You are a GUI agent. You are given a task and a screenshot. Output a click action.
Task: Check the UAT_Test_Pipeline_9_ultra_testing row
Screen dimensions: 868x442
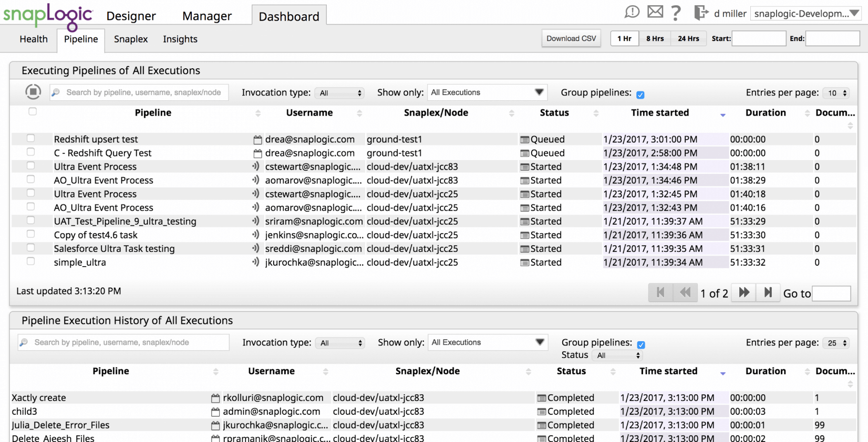pos(31,220)
